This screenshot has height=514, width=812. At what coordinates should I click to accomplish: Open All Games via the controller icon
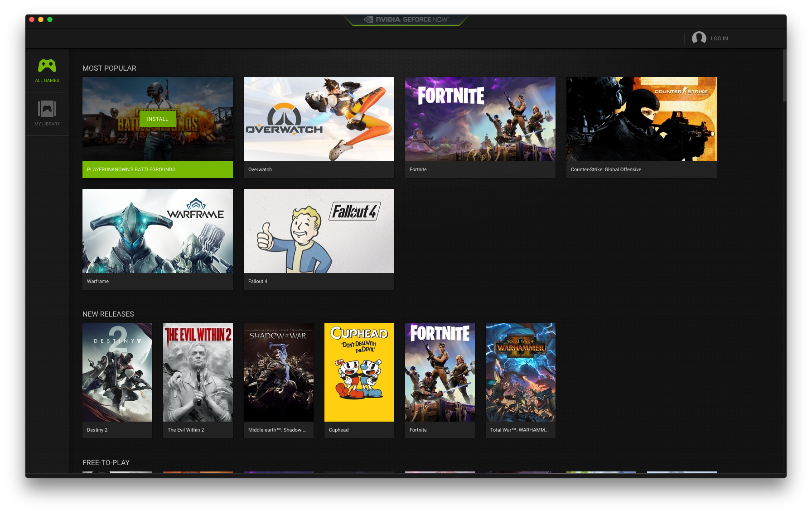(x=47, y=66)
